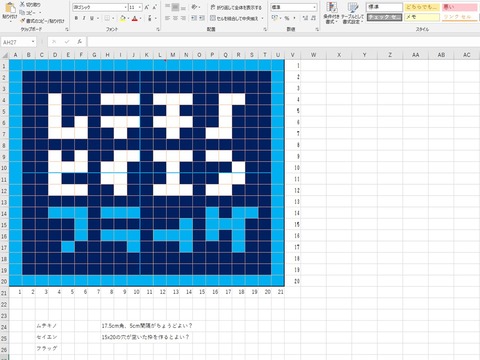Select the Format Painter brush icon
Image resolution: width=480 pixels, height=360 pixels.
coord(23,21)
